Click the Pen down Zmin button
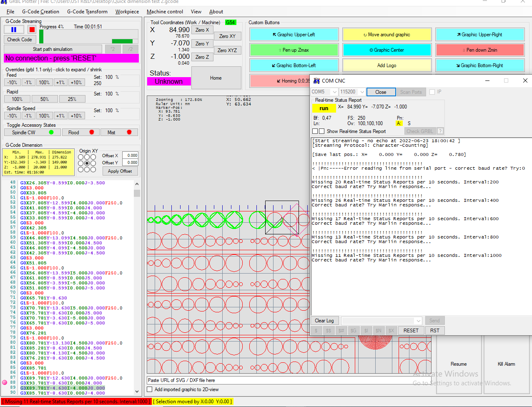 pos(479,50)
